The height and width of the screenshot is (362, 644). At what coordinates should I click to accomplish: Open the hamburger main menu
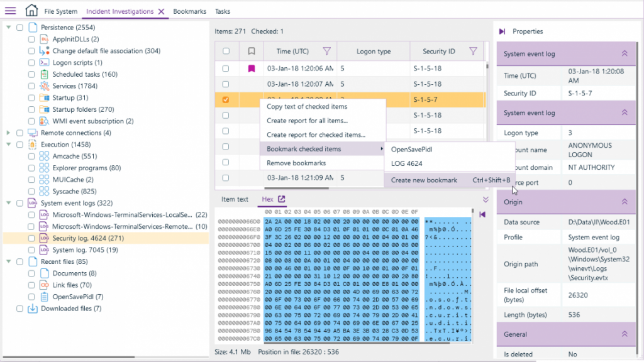pos(11,11)
